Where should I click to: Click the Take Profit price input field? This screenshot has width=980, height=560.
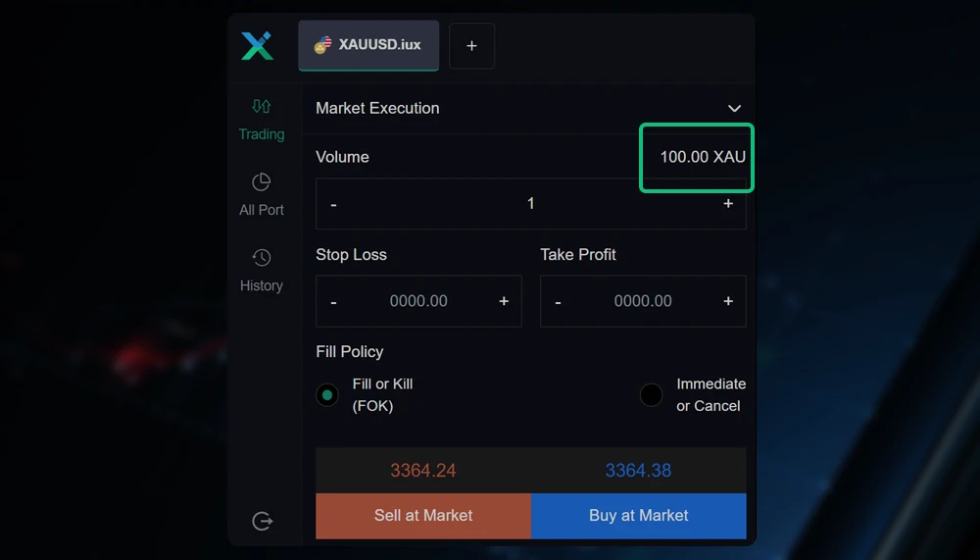(643, 301)
